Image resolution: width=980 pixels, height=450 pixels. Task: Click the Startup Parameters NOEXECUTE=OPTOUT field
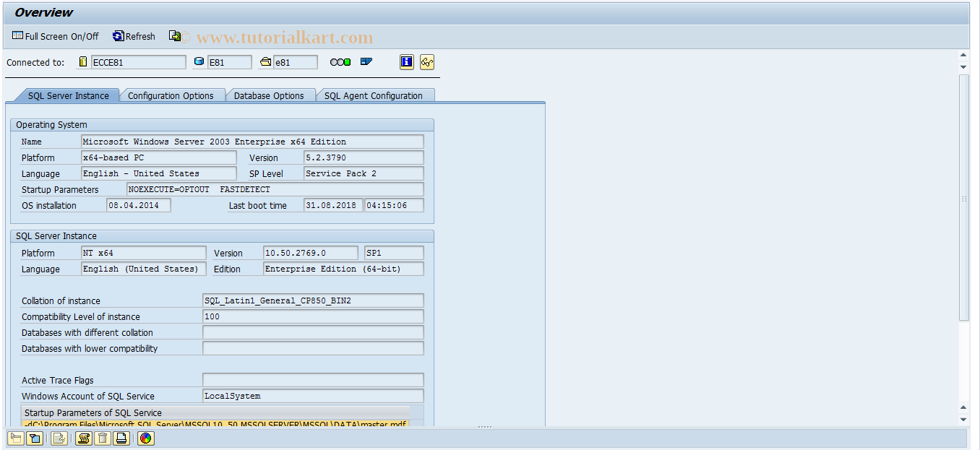tap(275, 189)
